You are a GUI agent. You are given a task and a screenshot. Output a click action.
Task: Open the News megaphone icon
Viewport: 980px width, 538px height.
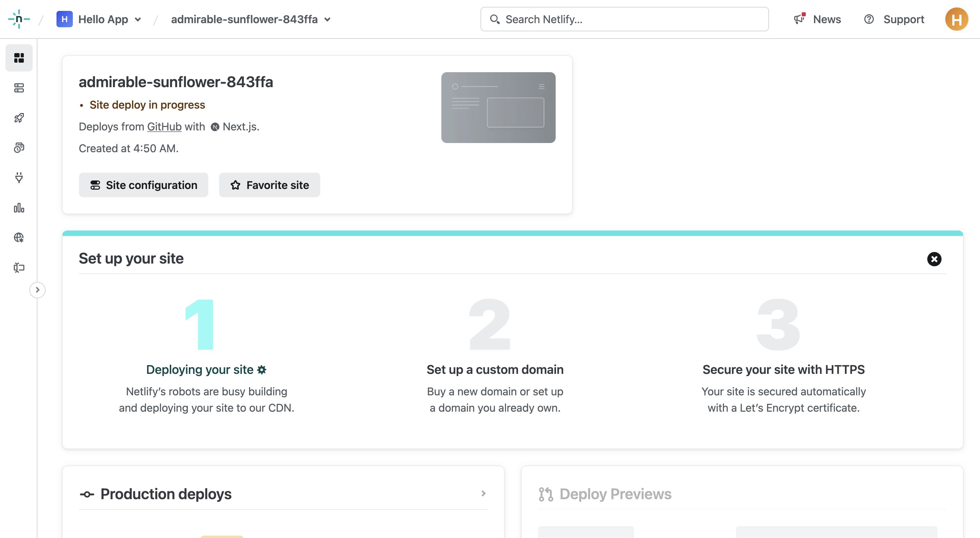click(x=799, y=19)
